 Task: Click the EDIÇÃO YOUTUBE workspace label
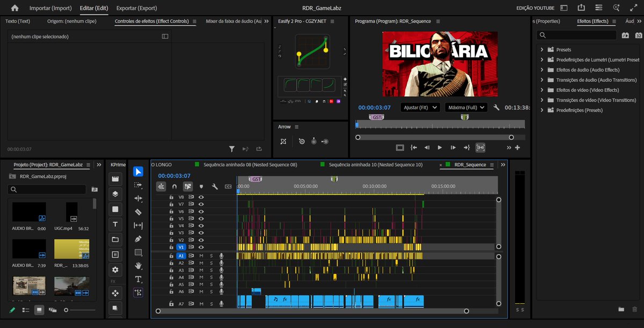point(535,8)
